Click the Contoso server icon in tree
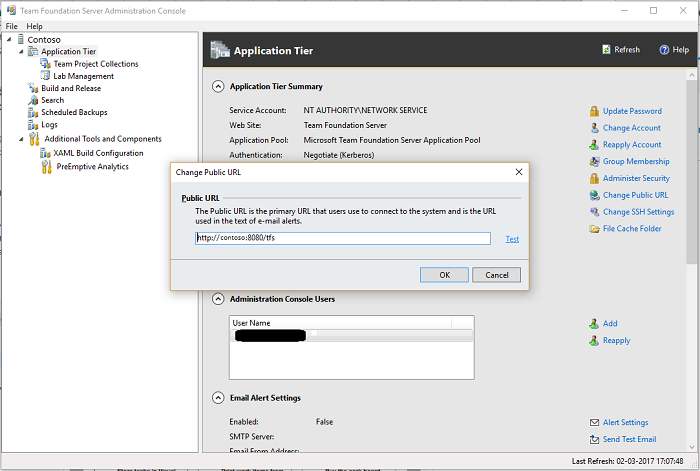 (21, 39)
